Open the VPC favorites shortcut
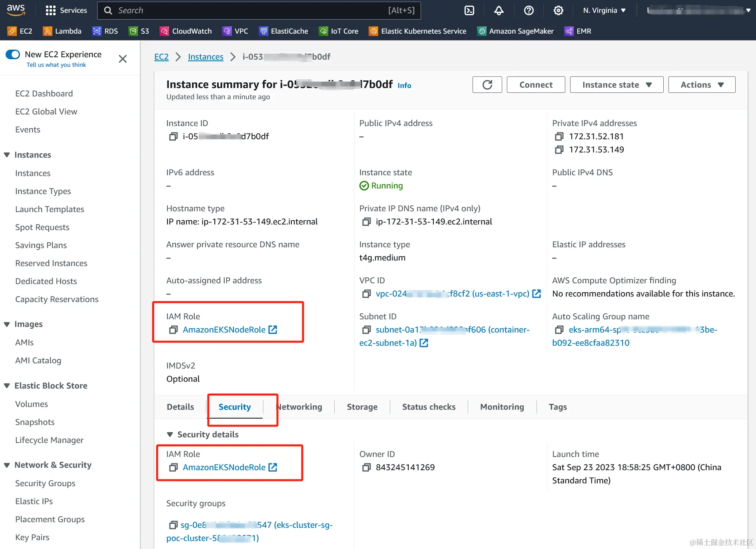 tap(235, 31)
